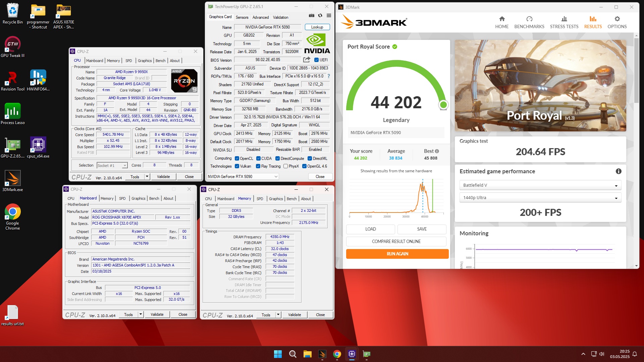The image size is (644, 362).
Task: Open Google Chrome desktop icon
Action: [x=13, y=217]
